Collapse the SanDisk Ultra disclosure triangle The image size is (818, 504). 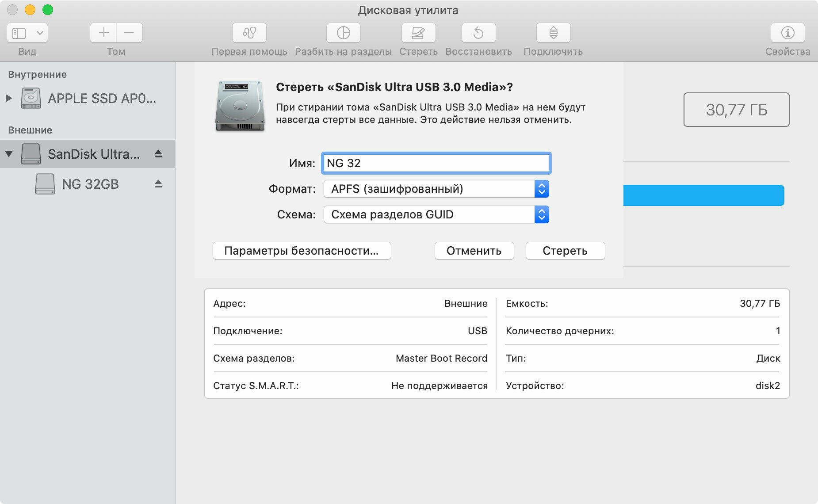[x=9, y=154]
